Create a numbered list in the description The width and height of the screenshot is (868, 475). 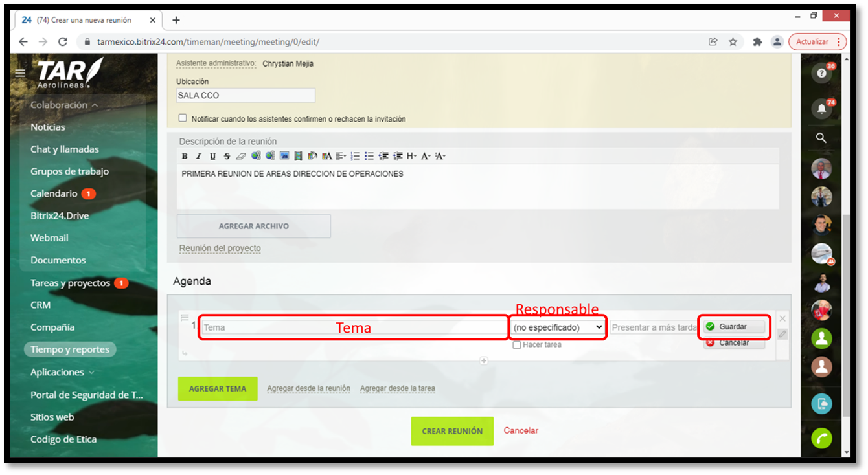[x=355, y=155]
